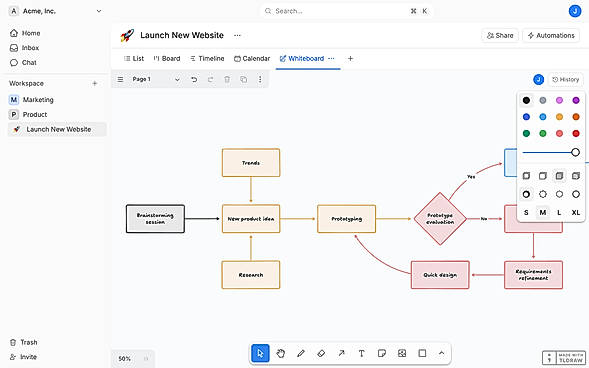This screenshot has width=589, height=368.
Task: Adjust opacity with the slider handle
Action: (575, 152)
